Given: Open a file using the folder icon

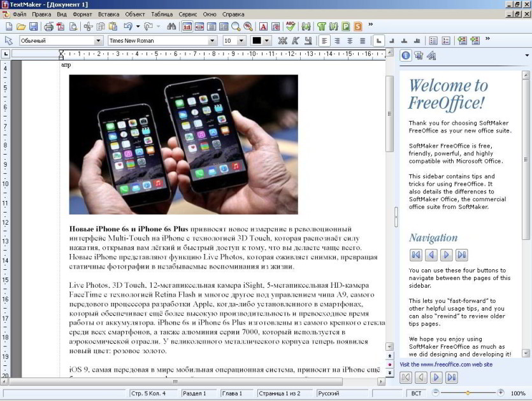Looking at the screenshot, I should (x=21, y=27).
